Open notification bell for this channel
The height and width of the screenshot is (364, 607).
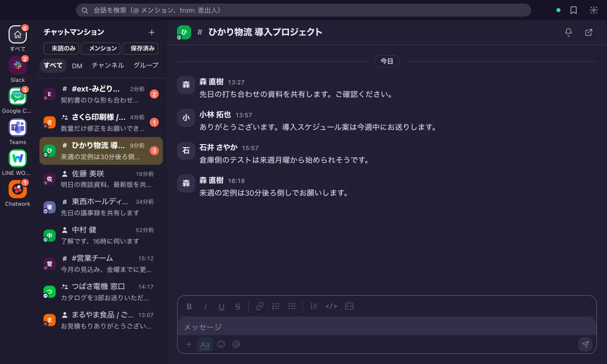pos(569,32)
